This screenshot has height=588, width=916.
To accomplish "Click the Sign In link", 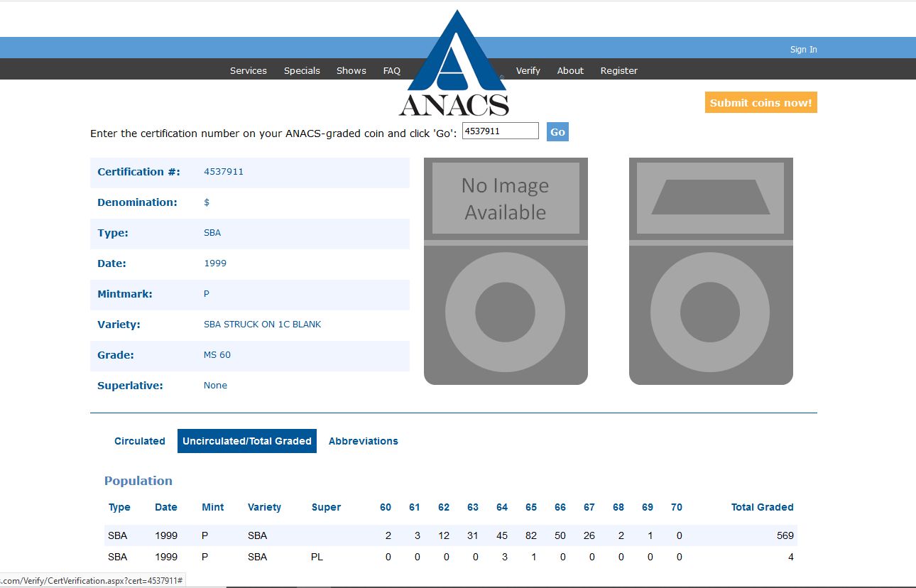I will [803, 49].
